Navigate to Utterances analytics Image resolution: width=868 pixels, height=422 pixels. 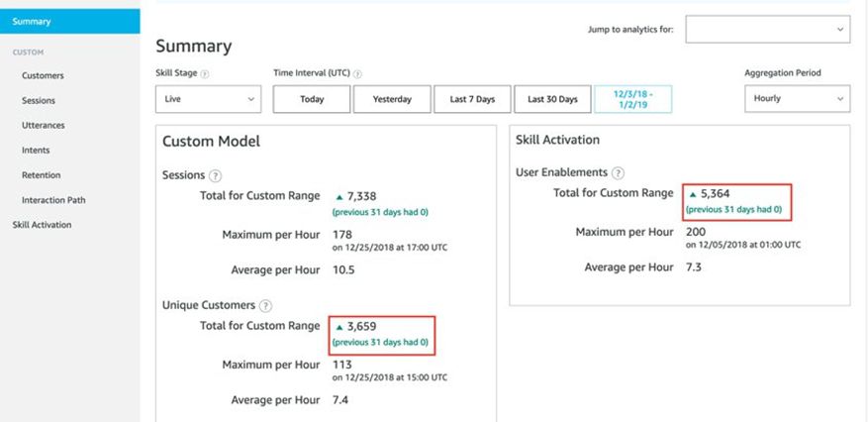(x=44, y=126)
